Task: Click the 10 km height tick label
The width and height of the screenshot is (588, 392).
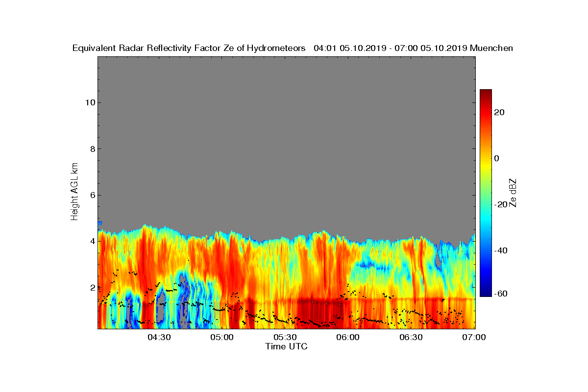Action: [90, 102]
